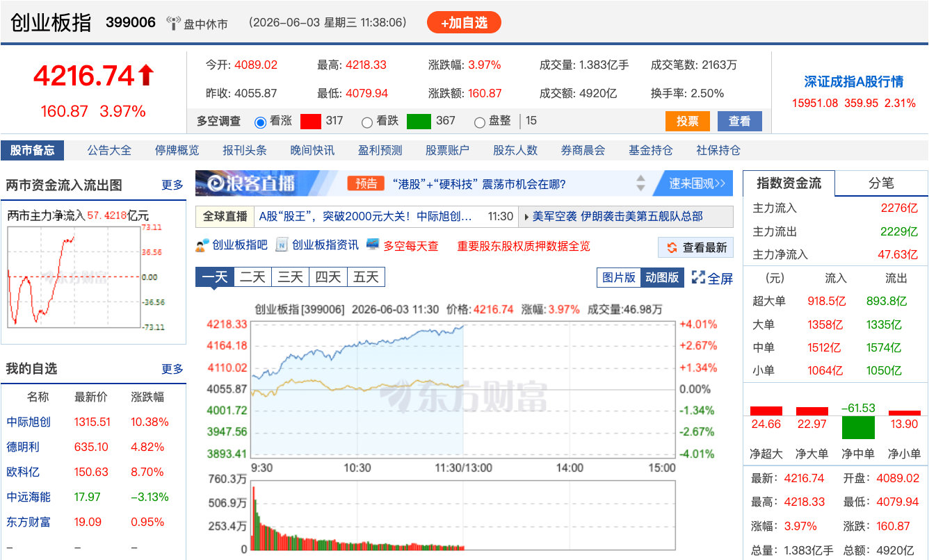The image size is (936, 560).
Task: Click the orange 投票 button
Action: (x=687, y=121)
